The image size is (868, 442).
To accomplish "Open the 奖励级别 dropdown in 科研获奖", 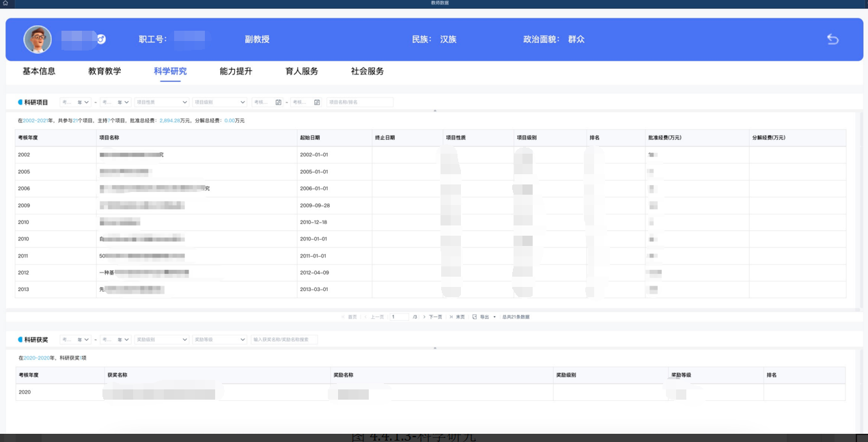I will pos(162,340).
